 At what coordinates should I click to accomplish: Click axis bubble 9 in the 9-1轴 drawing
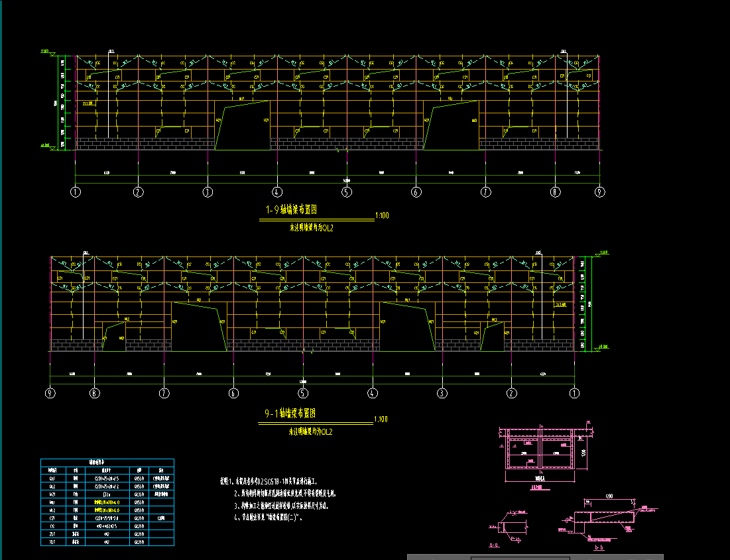coord(50,394)
